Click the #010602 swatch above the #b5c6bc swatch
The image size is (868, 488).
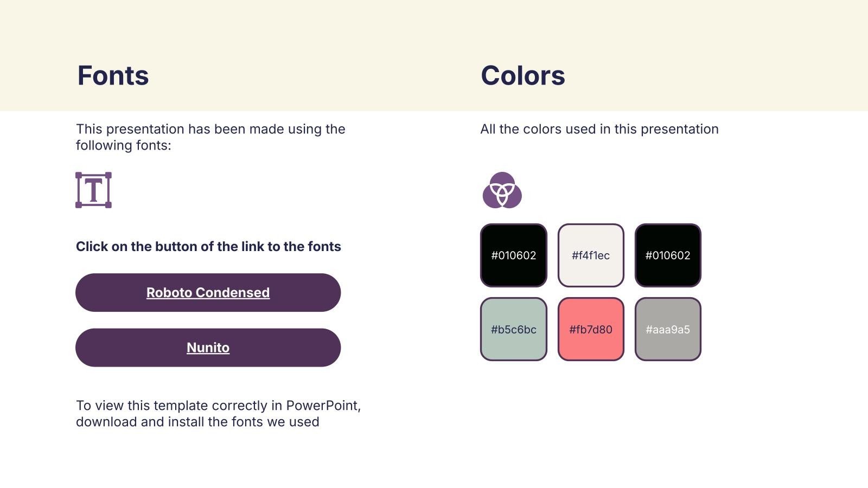(513, 255)
